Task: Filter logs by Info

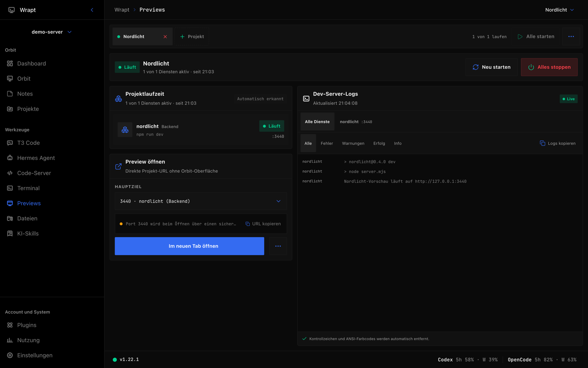Action: tap(398, 143)
